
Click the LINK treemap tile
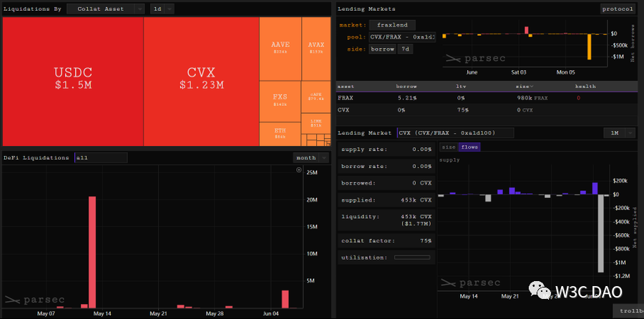click(316, 123)
